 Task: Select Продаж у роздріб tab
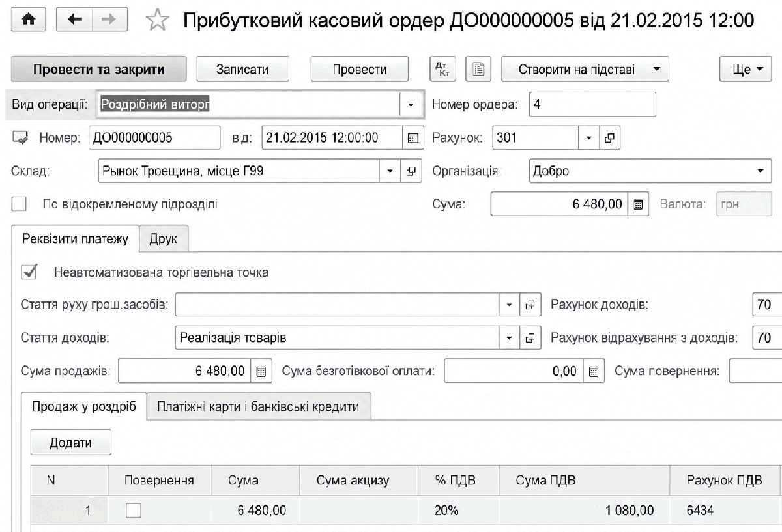[x=84, y=406]
